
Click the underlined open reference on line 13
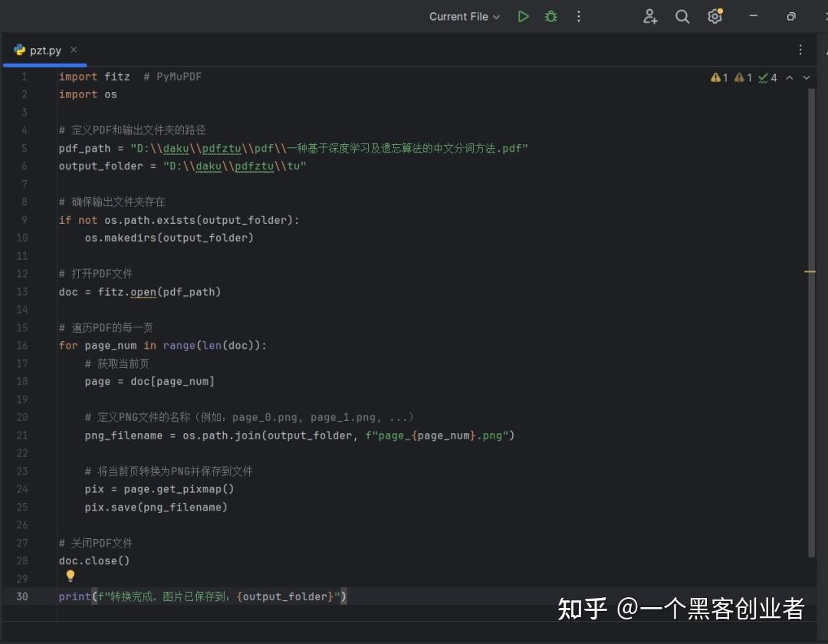point(143,291)
